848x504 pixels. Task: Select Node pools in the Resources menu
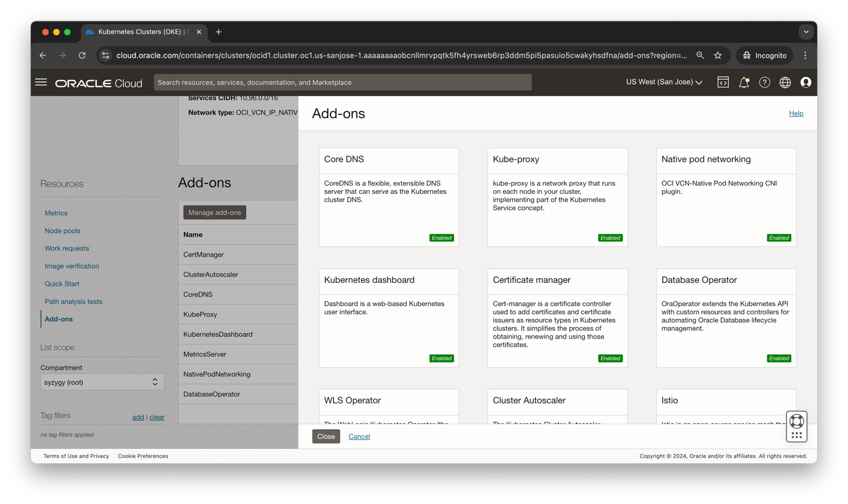pyautogui.click(x=62, y=231)
